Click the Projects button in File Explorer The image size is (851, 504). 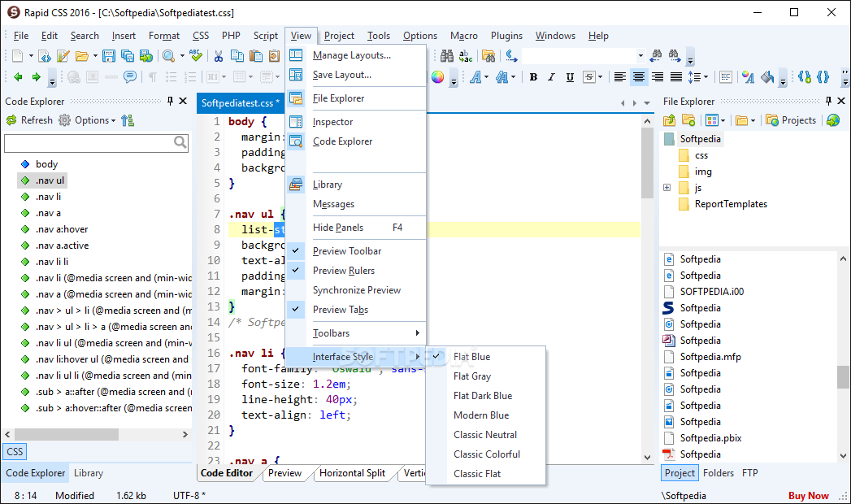791,119
